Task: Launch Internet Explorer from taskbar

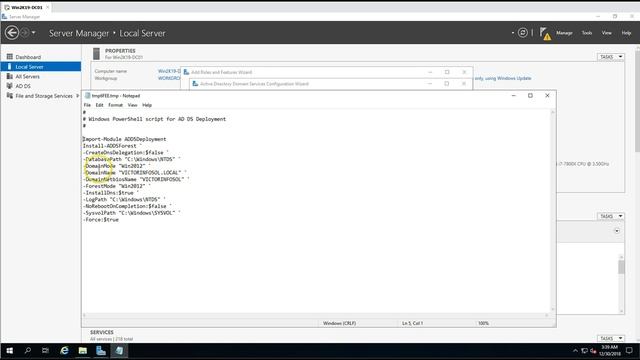Action: 64,351
